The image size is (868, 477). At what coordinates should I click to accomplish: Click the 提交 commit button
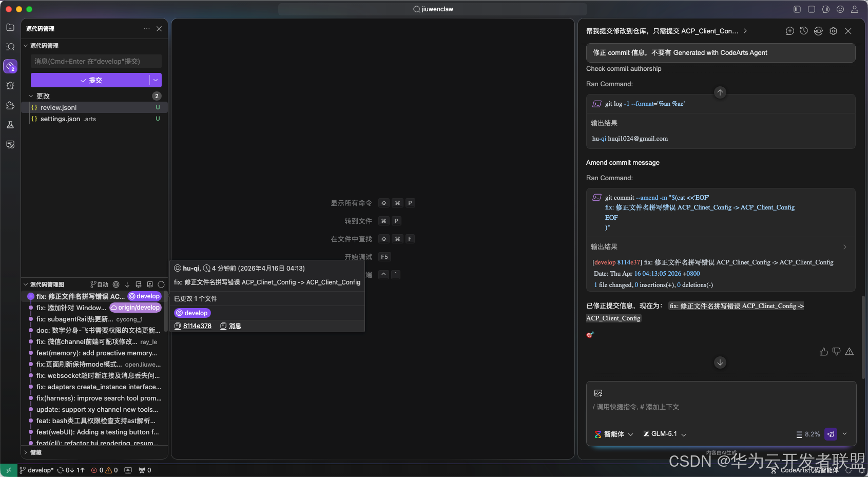pyautogui.click(x=90, y=80)
